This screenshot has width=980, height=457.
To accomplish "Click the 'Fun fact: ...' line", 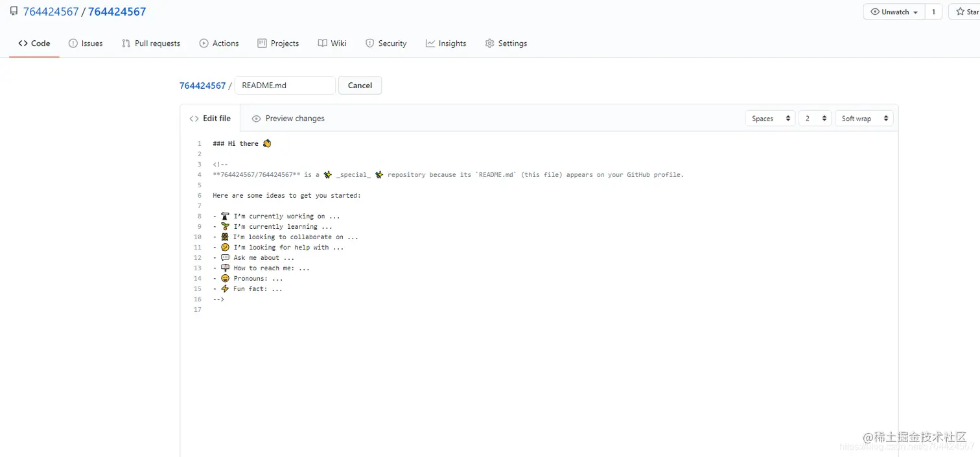I will click(248, 288).
